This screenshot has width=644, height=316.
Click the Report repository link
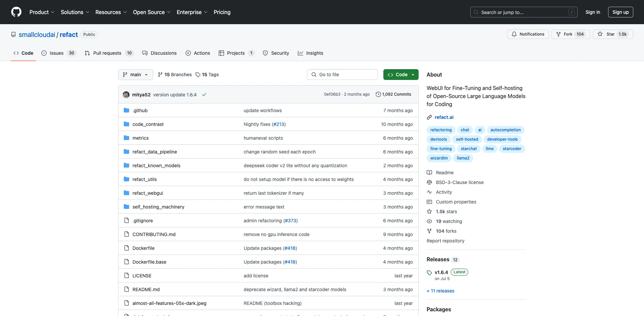click(445, 241)
